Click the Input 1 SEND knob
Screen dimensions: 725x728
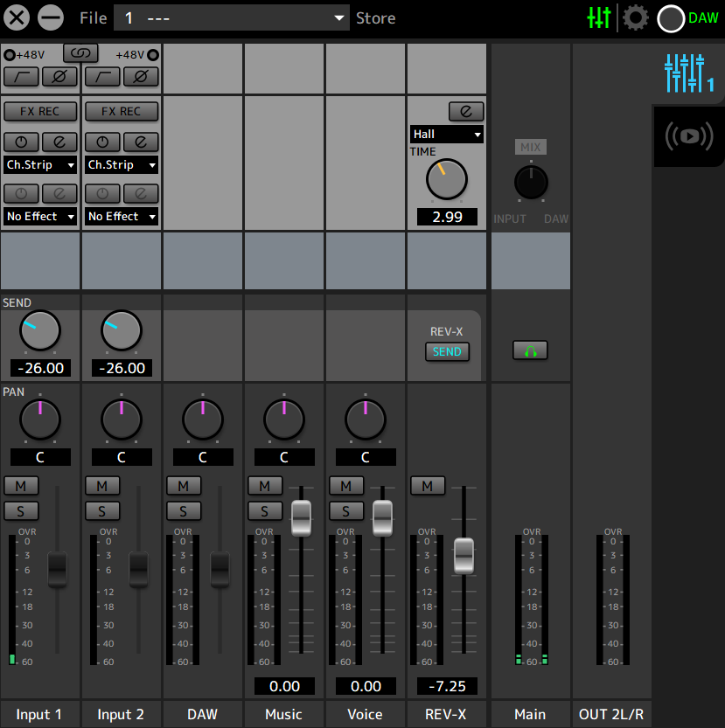40,330
